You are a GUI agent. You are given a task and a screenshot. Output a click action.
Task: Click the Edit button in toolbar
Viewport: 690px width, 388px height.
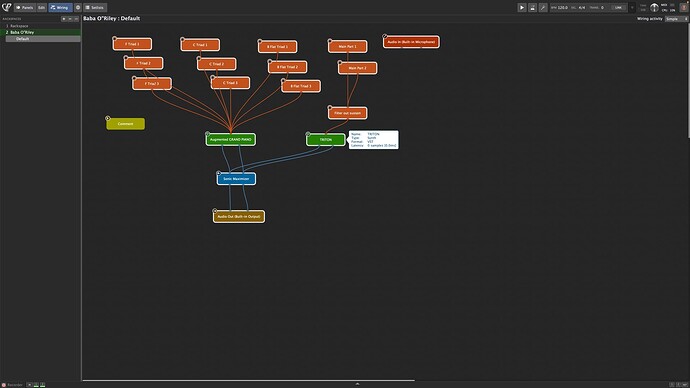[41, 7]
